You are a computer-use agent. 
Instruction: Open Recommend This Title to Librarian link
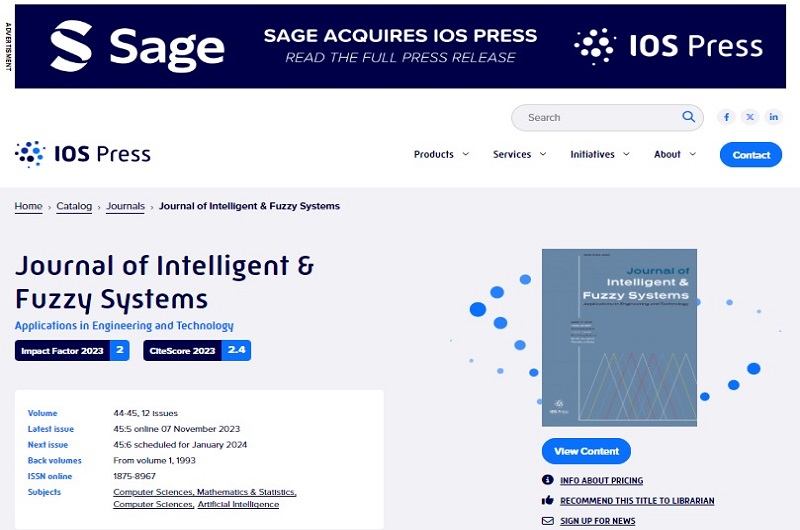click(637, 501)
